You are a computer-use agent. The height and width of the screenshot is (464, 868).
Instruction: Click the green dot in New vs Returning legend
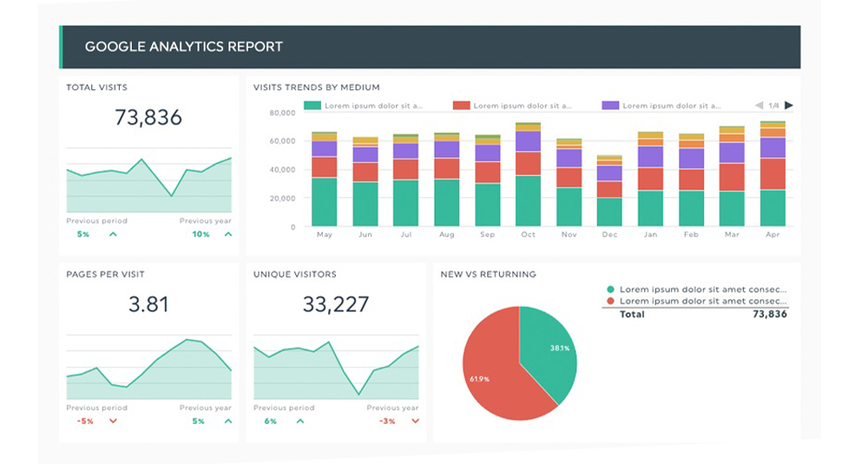tap(610, 289)
